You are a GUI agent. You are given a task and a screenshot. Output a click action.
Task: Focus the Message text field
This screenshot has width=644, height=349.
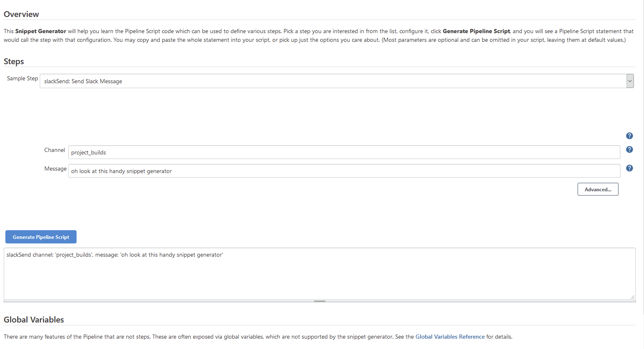344,171
